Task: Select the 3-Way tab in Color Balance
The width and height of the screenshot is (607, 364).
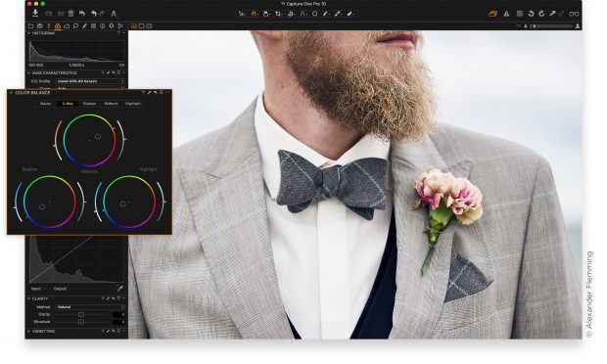Action: [x=68, y=104]
